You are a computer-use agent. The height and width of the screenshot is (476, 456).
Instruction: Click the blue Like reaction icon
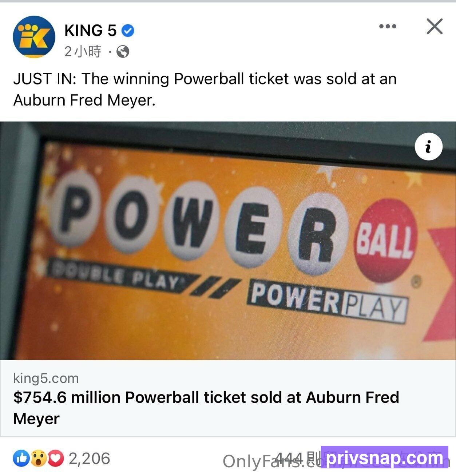21,458
